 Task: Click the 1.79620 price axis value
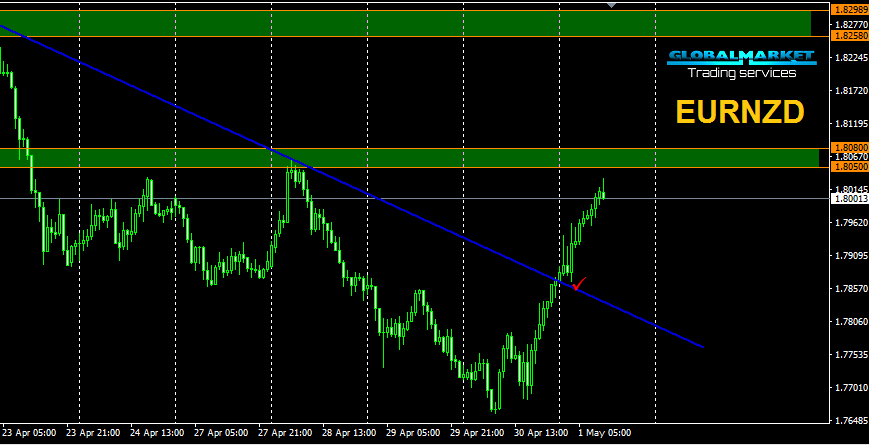pos(852,222)
